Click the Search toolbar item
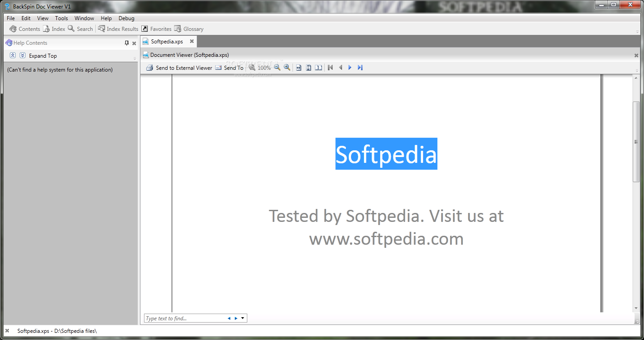Viewport: 644px width, 340px height. click(x=80, y=29)
